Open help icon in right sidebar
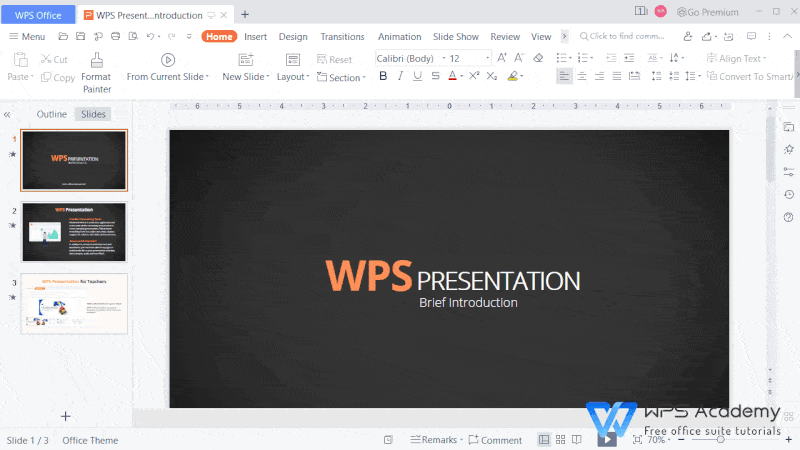 (789, 217)
